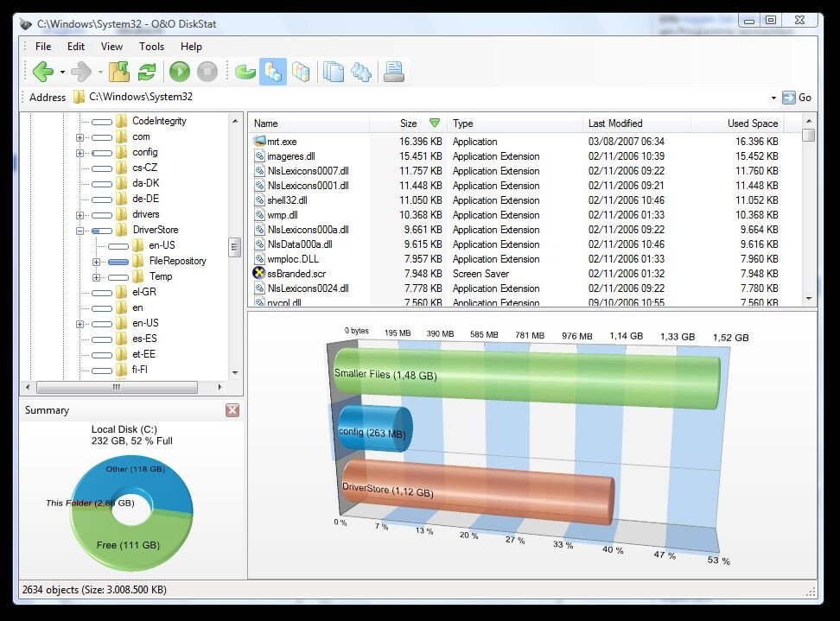
Task: Click the config blue bar
Action: pyautogui.click(x=374, y=429)
